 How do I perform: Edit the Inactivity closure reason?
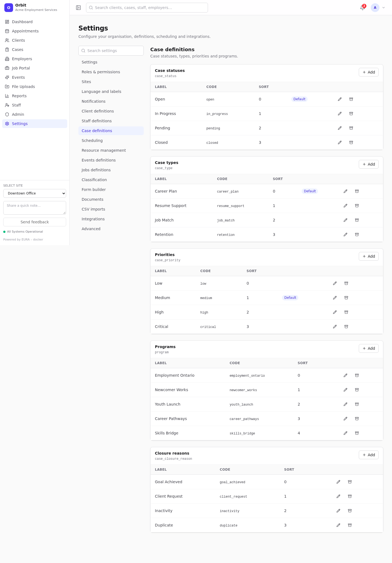click(x=338, y=511)
